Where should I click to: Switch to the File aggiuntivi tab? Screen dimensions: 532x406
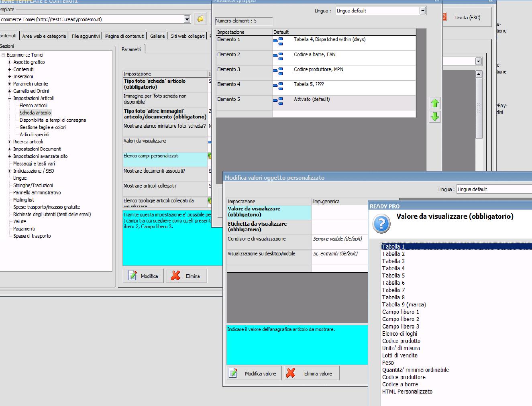point(86,36)
